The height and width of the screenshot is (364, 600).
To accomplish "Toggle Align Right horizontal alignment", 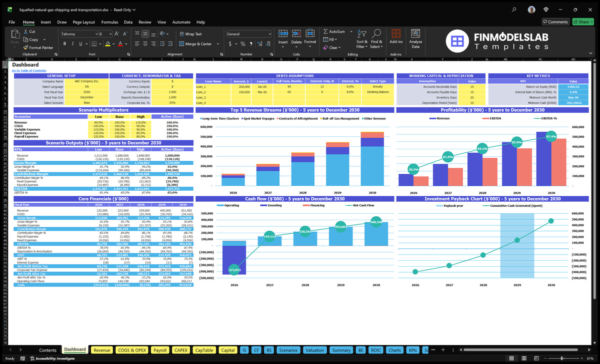I will pos(153,44).
